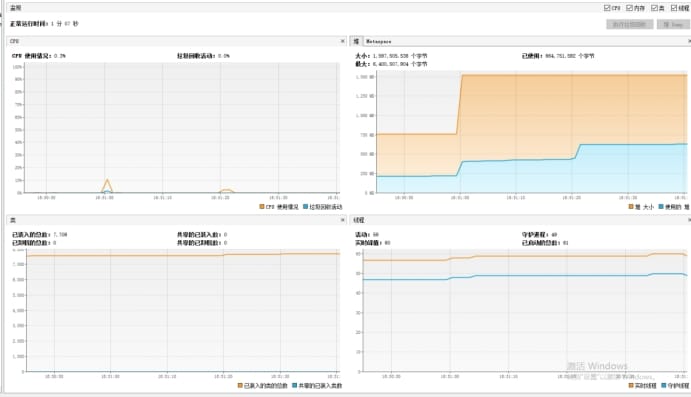The image size is (691, 397).
Task: Click the 守护进程 thread count label
Action: (539, 234)
